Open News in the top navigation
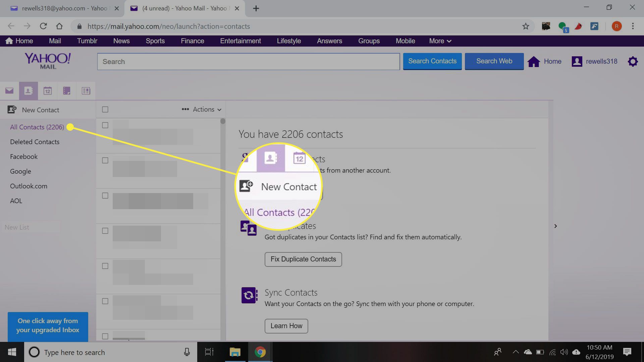The image size is (644, 362). pos(121,41)
